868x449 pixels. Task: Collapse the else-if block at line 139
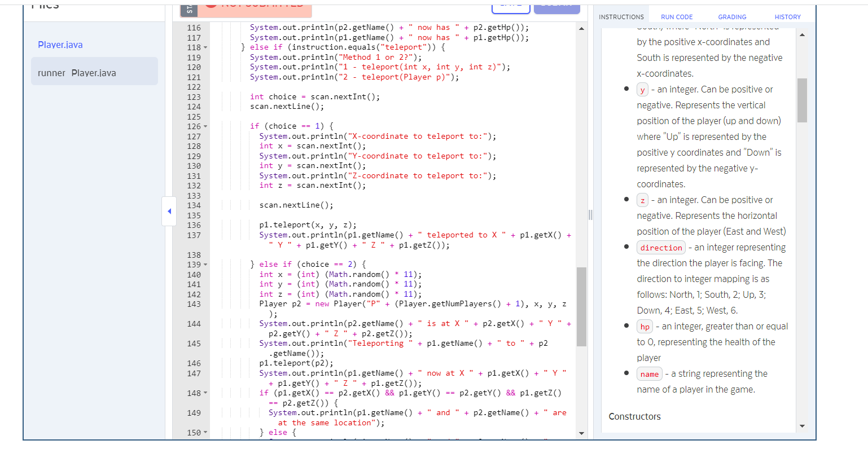point(205,265)
